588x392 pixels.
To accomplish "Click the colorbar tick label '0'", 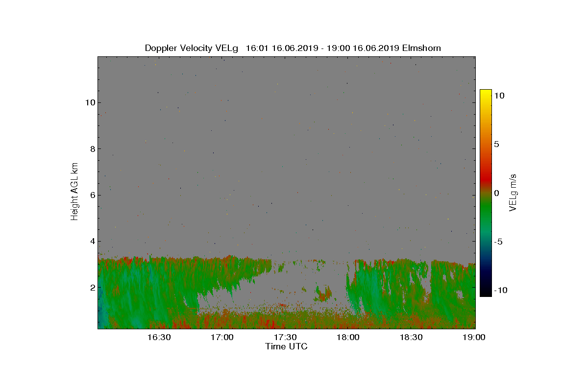I will tap(496, 193).
